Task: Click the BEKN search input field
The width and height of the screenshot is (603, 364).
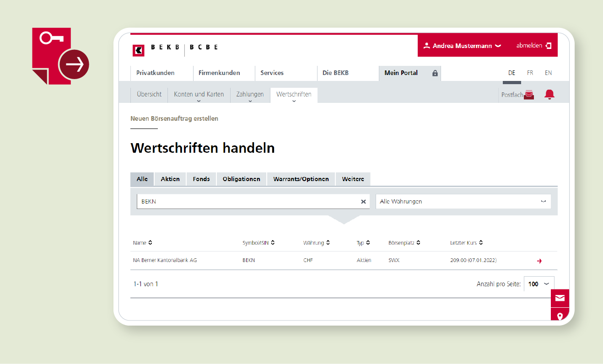Action: [247, 202]
